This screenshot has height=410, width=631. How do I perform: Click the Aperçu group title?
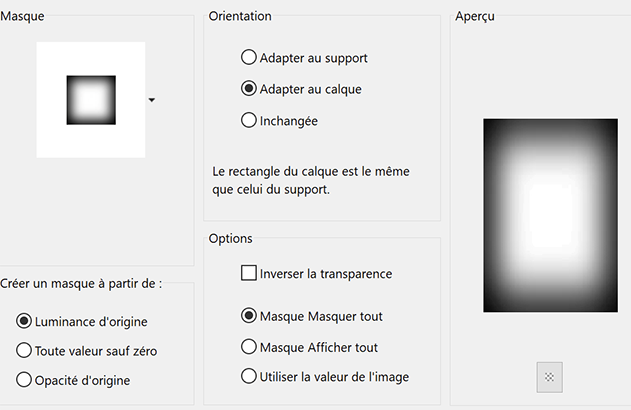point(475,16)
